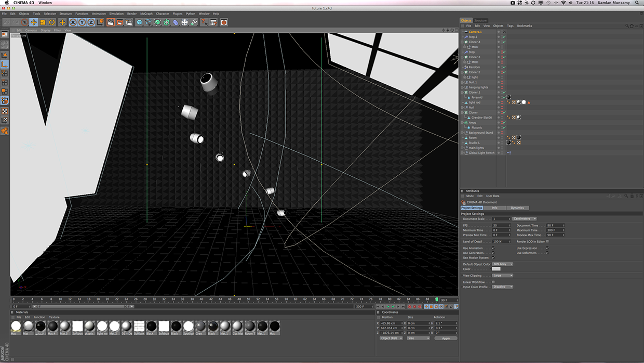This screenshot has width=644, height=363.
Task: Select the Spotlight material thumbnail
Action: pos(189,327)
